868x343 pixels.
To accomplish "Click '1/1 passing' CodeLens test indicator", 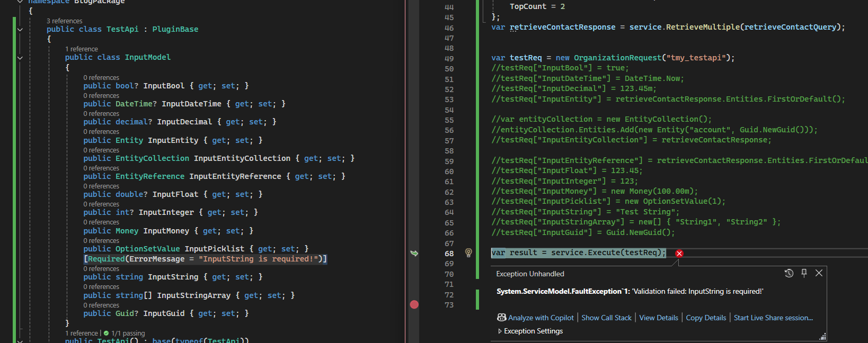I will (128, 333).
